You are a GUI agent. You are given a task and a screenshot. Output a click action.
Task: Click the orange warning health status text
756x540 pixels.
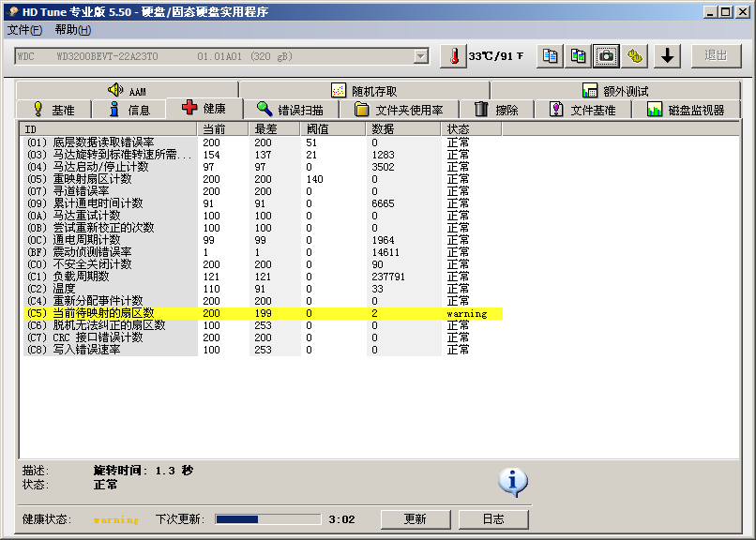click(115, 519)
